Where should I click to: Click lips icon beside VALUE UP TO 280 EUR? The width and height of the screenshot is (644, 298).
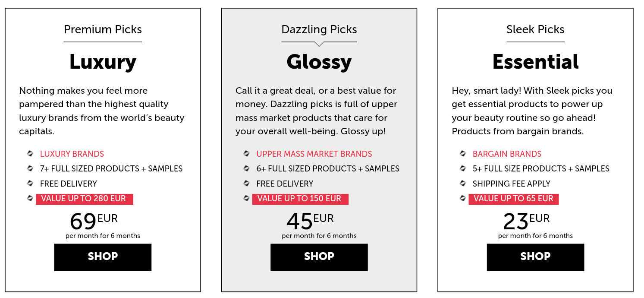tap(30, 198)
